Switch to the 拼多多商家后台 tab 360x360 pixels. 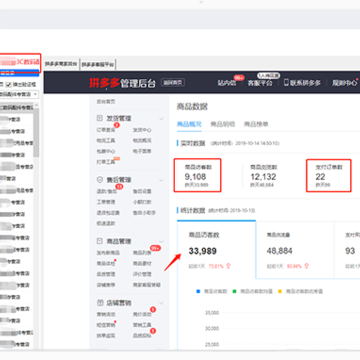pos(61,64)
